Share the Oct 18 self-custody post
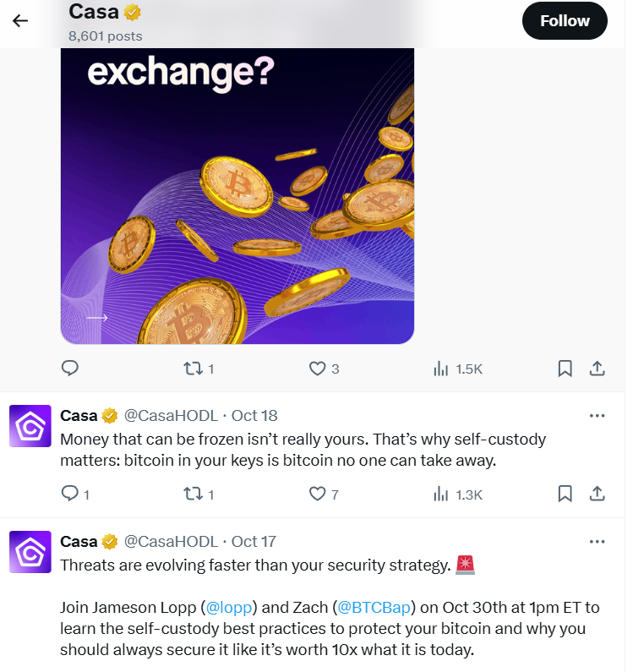633x672 pixels. point(597,494)
